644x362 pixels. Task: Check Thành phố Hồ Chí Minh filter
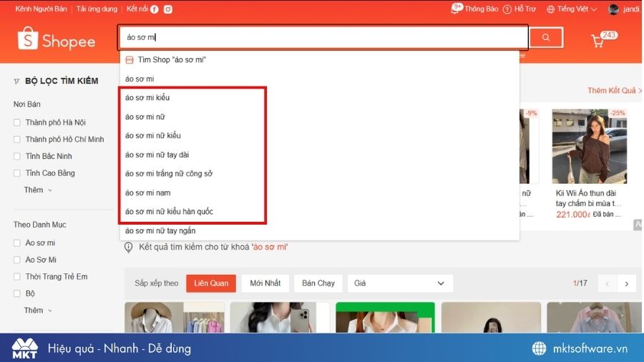(x=17, y=140)
